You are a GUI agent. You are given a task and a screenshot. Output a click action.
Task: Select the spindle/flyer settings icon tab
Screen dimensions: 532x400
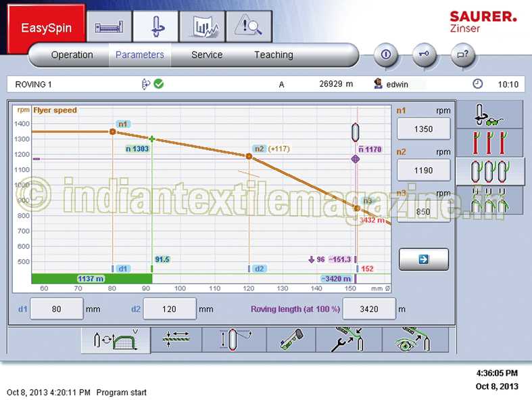[x=155, y=26]
